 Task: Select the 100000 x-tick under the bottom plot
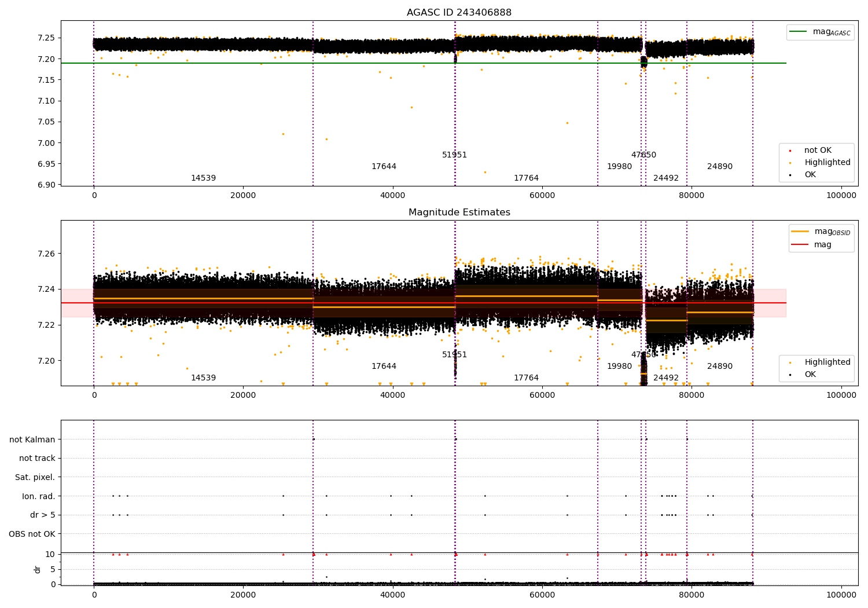[841, 595]
